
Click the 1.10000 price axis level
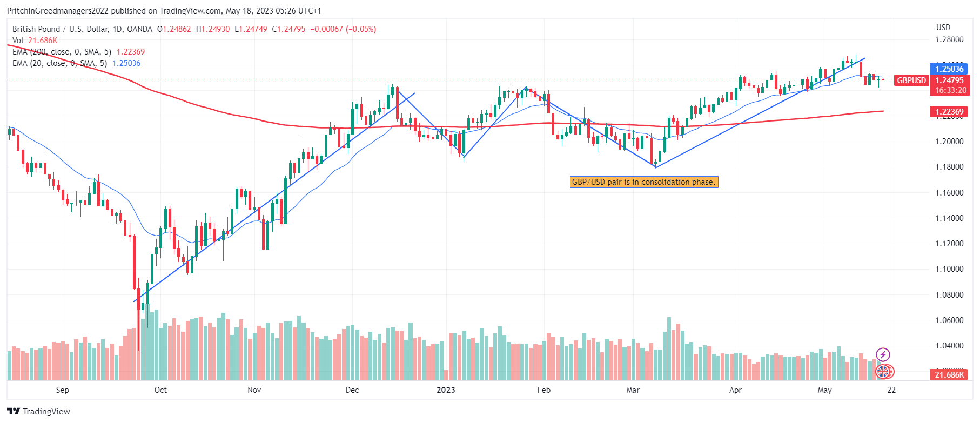click(949, 269)
